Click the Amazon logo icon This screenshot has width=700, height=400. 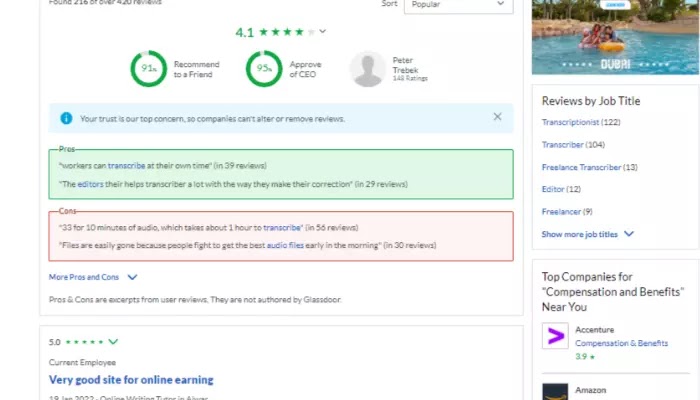(x=555, y=392)
